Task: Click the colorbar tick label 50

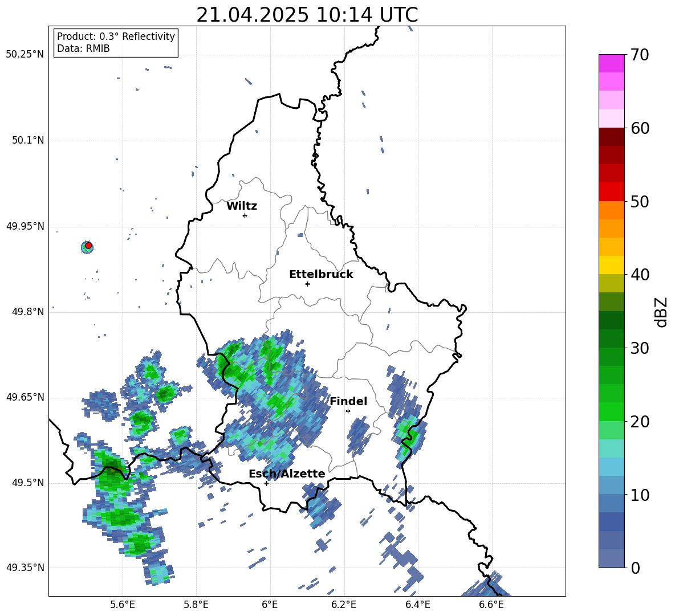Action: (x=640, y=202)
